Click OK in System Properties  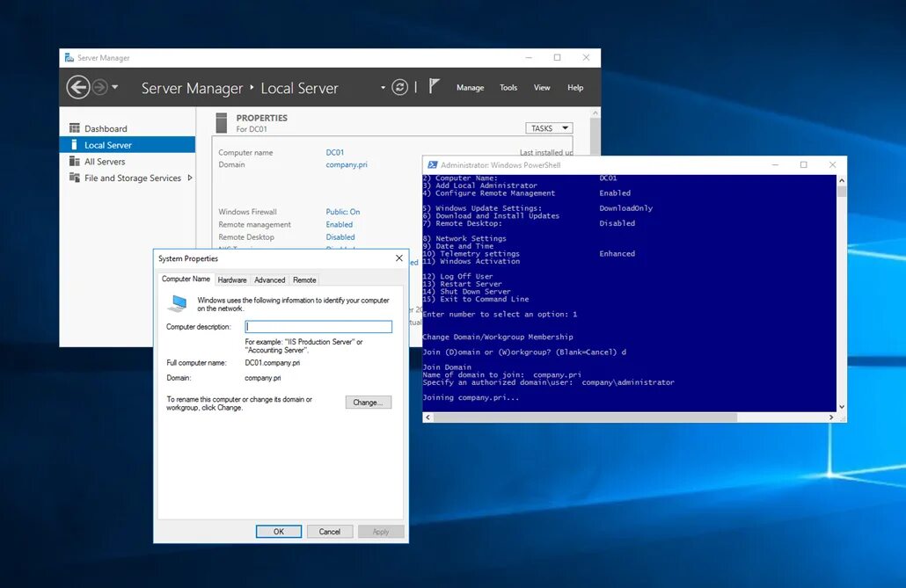point(279,532)
